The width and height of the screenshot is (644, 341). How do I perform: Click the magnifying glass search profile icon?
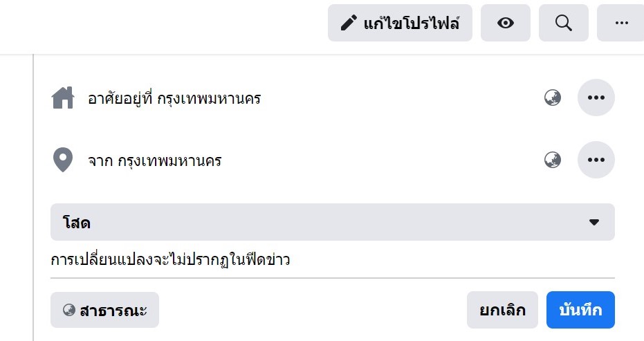coord(564,23)
